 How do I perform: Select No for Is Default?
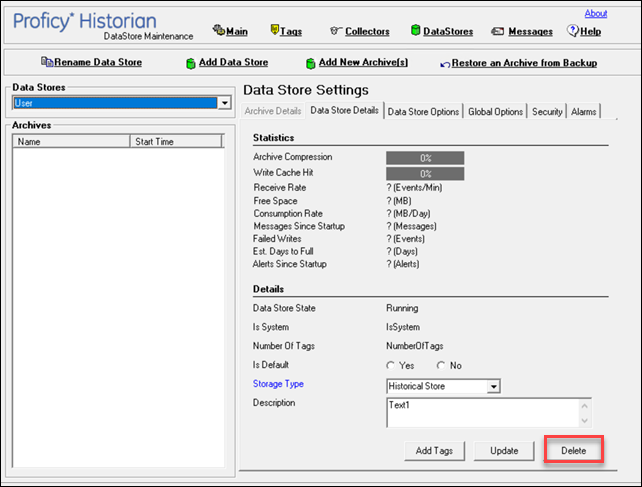441,365
